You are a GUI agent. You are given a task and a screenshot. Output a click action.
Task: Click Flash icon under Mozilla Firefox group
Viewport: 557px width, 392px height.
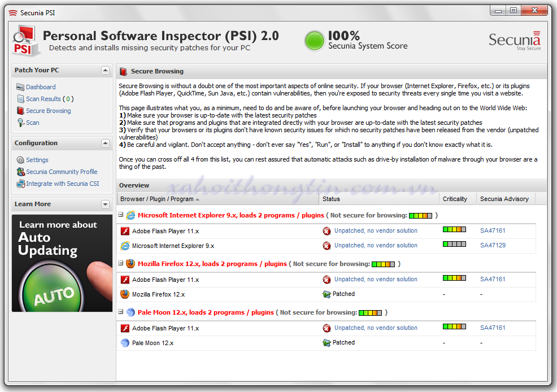click(x=125, y=280)
